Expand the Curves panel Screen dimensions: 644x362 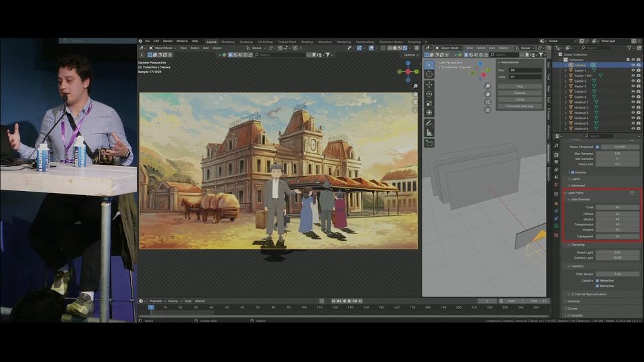566,308
